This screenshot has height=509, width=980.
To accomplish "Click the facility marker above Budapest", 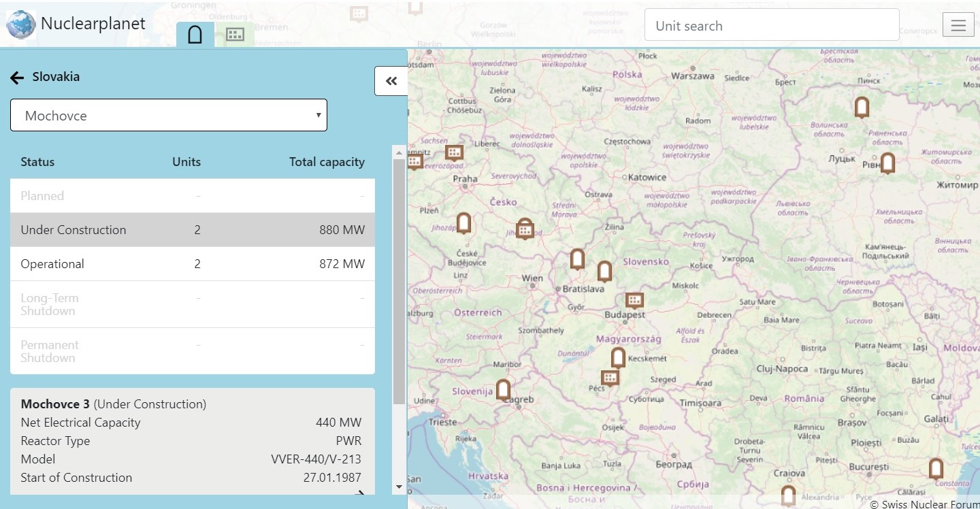I will click(x=634, y=299).
